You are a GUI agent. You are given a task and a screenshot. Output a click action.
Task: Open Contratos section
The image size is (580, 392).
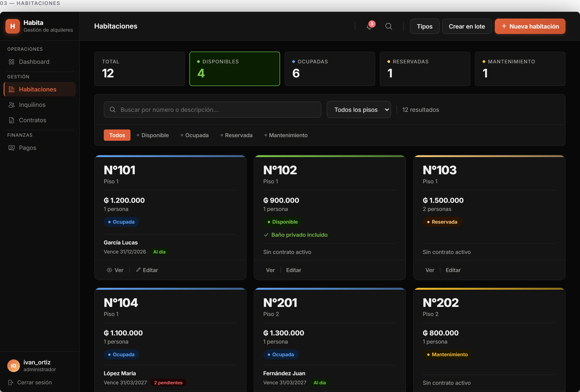[x=40, y=120]
